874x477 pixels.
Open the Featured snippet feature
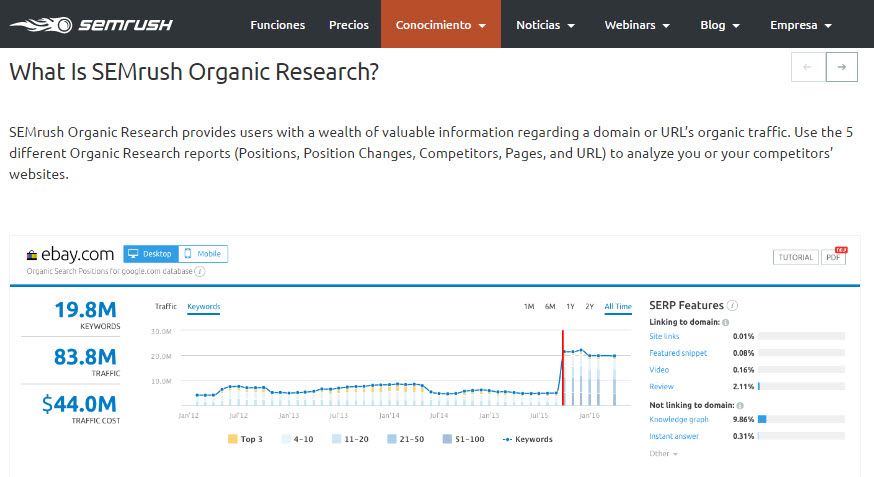coord(678,353)
